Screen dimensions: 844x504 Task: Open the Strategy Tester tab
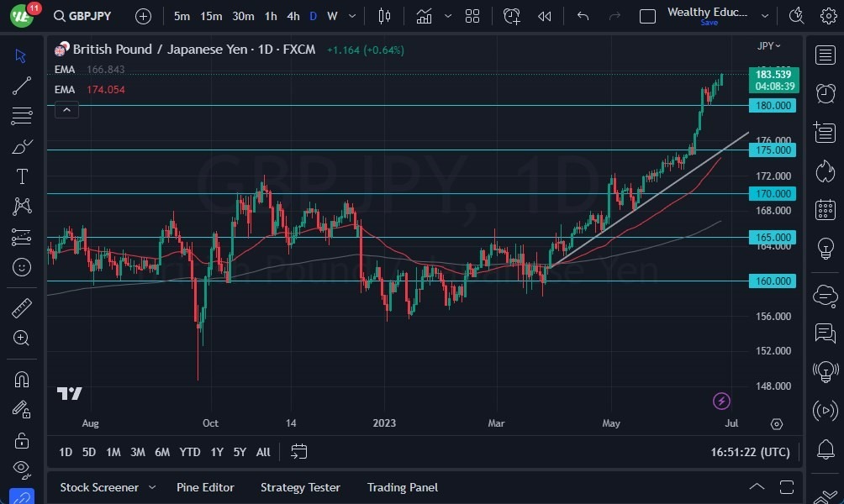(x=300, y=487)
